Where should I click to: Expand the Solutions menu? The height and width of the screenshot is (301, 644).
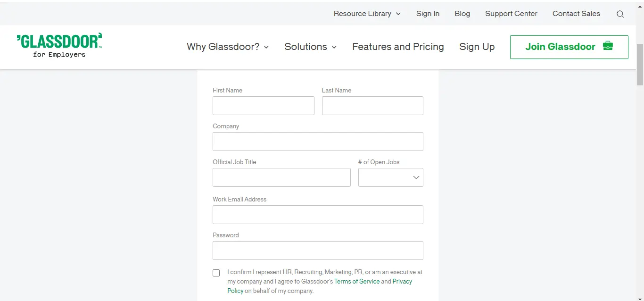pos(310,47)
